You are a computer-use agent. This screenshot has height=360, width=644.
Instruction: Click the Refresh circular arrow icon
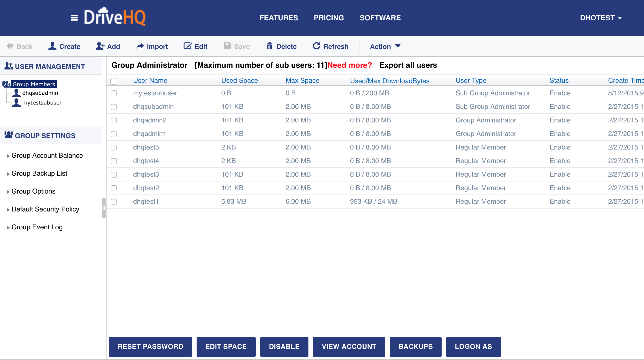click(x=316, y=46)
